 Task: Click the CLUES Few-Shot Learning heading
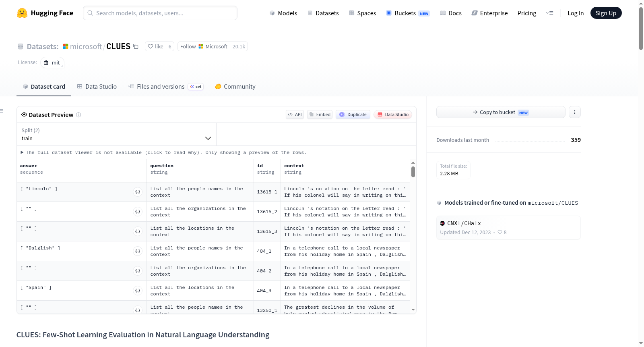tap(143, 335)
